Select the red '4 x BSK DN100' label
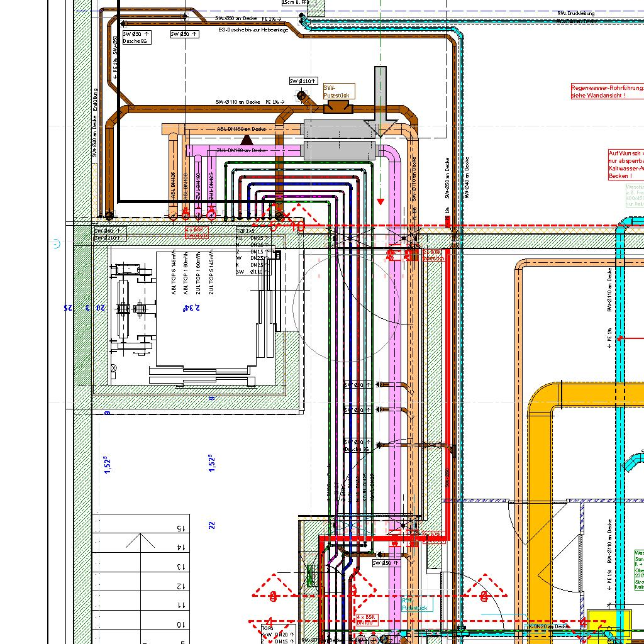The image size is (644, 644). pos(368,619)
